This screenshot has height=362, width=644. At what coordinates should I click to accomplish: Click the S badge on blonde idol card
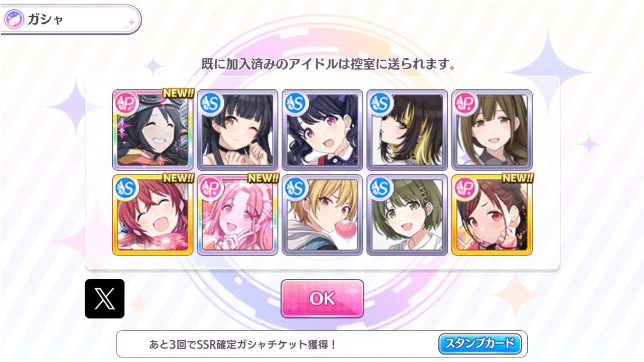pyautogui.click(x=296, y=188)
